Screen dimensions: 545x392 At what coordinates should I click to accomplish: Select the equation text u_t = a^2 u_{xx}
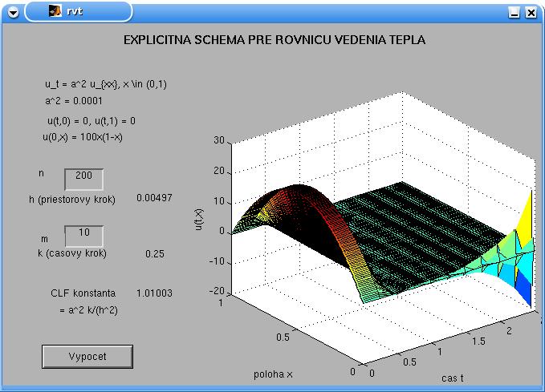pyautogui.click(x=82, y=84)
